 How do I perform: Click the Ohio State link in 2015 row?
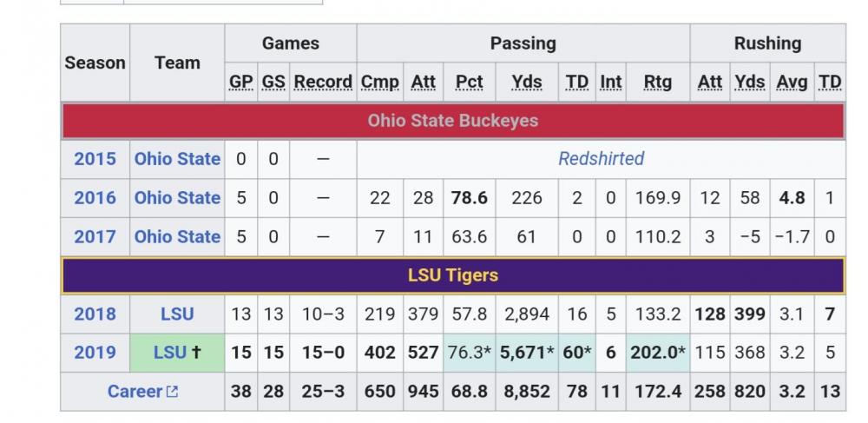tap(177, 159)
